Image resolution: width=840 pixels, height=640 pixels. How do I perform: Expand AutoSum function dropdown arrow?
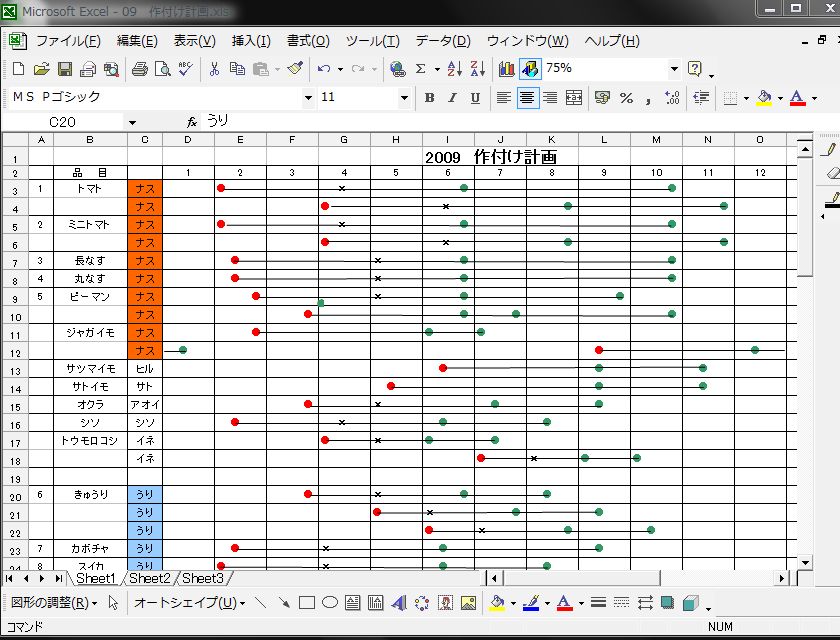coord(437,69)
